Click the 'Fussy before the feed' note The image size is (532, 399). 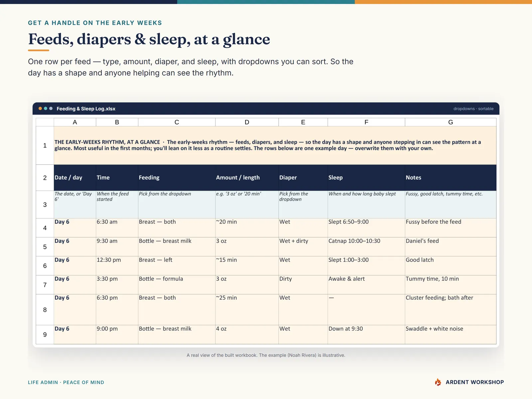click(x=451, y=228)
